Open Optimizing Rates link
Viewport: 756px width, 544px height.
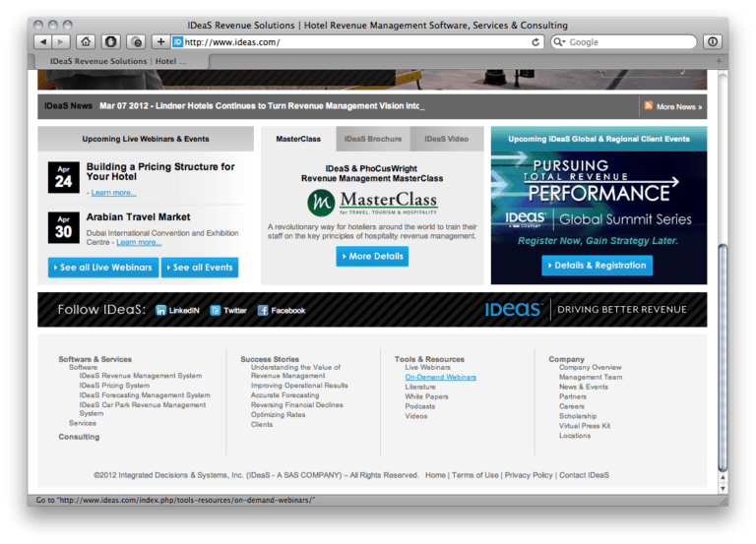coord(279,414)
